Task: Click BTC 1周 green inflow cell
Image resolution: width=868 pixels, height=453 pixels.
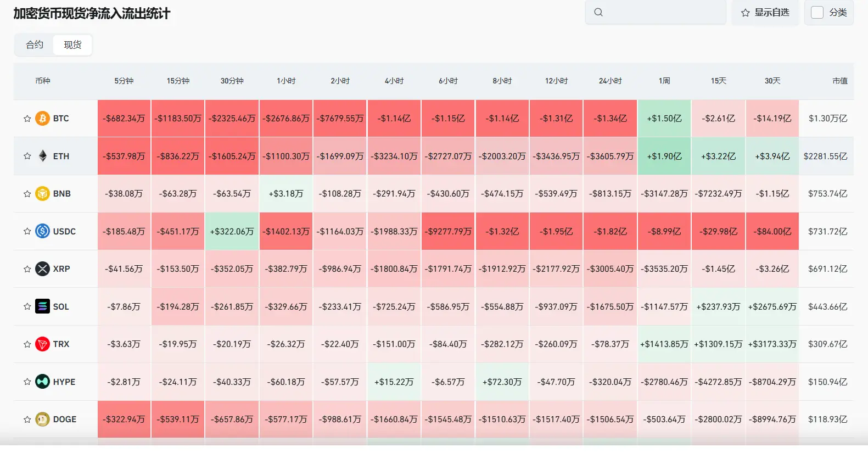Action: [664, 118]
